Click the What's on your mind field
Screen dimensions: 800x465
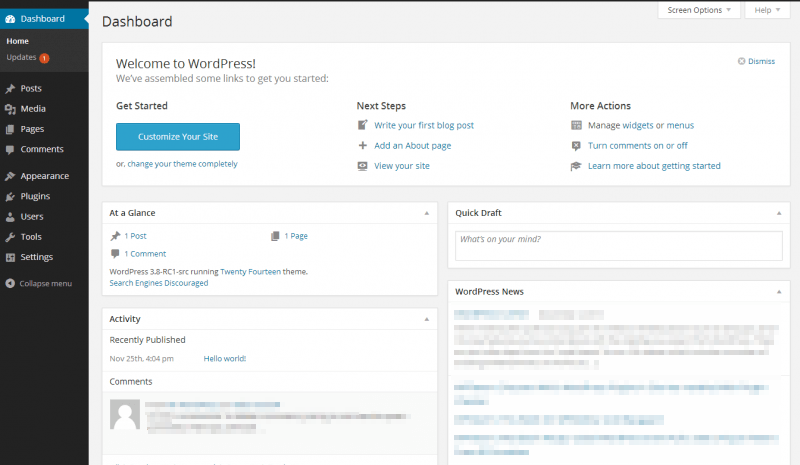(618, 246)
